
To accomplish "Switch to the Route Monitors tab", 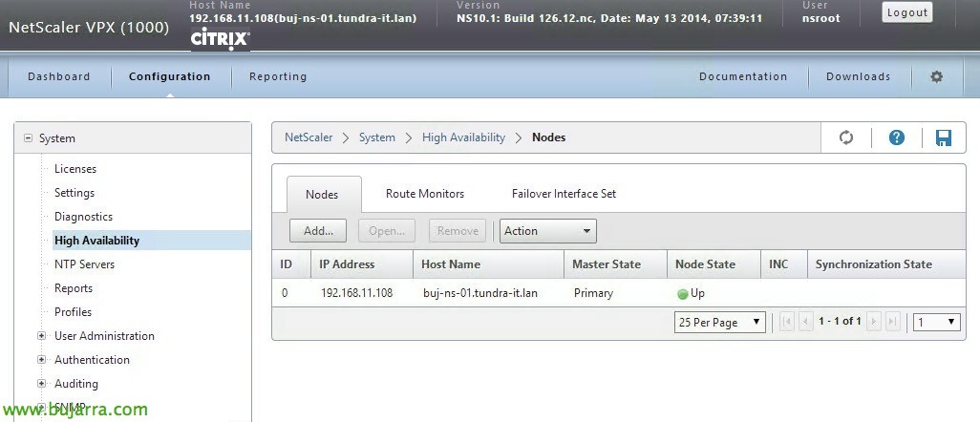I will pos(425,194).
